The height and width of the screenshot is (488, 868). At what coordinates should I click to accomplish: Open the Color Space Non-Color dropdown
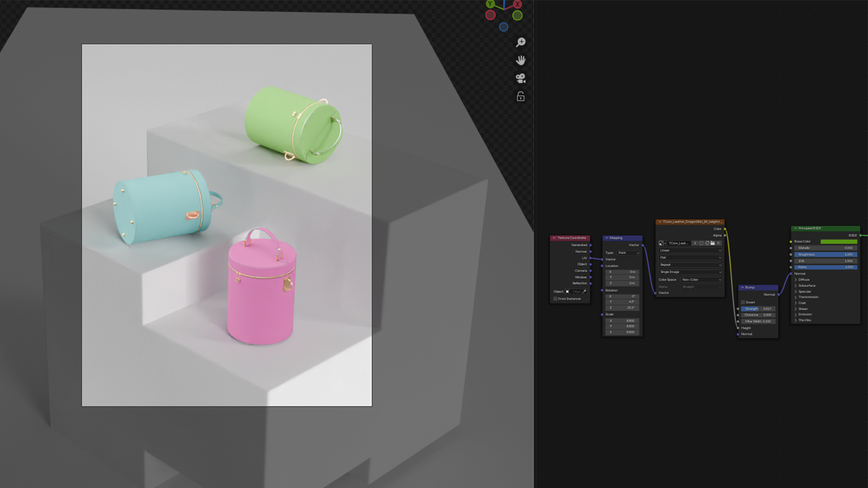(x=701, y=280)
